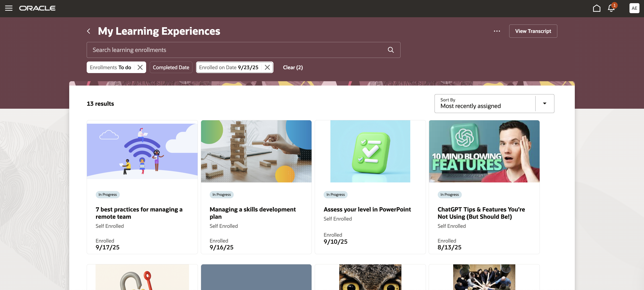Click Self Enrolled on the remote team card
Screen dimensions: 644x290
click(x=110, y=226)
